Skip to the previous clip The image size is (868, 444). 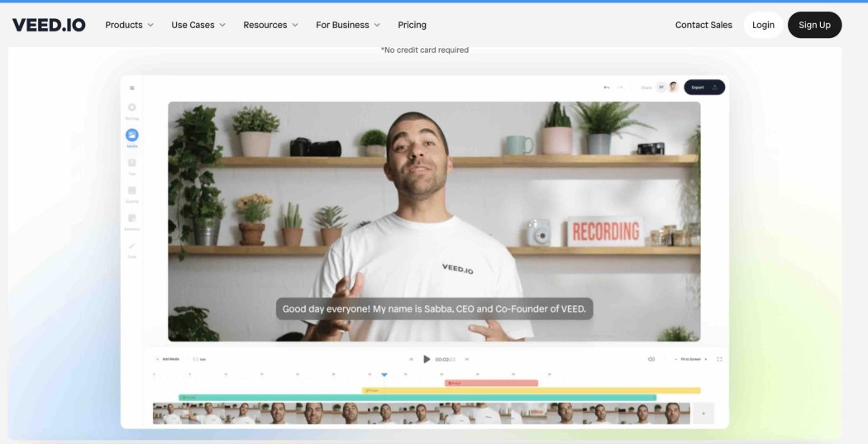coord(411,360)
